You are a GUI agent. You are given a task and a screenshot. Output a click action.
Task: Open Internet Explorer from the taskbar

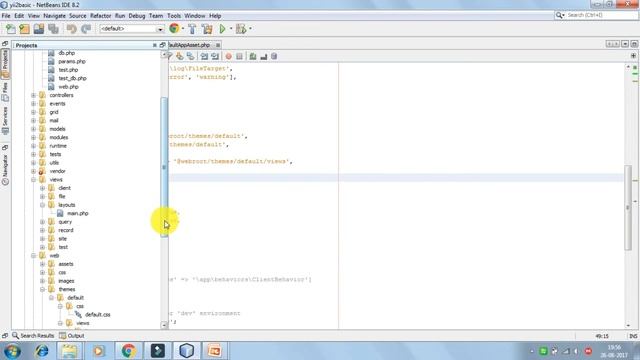[41, 351]
